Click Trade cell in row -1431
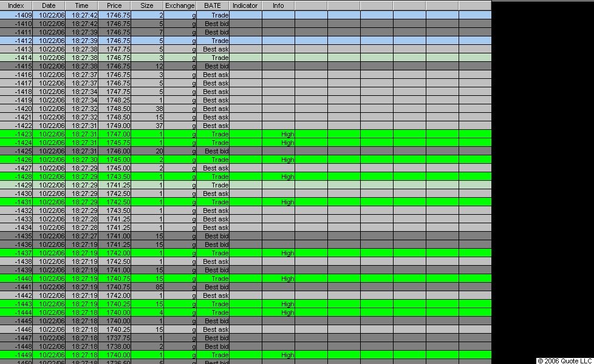This screenshot has height=364, width=594. coord(213,202)
